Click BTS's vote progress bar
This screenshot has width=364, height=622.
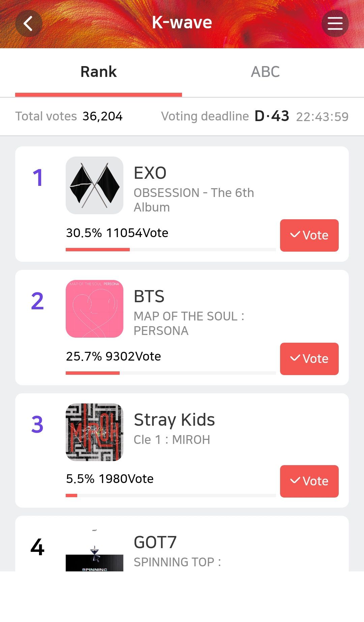[171, 373]
